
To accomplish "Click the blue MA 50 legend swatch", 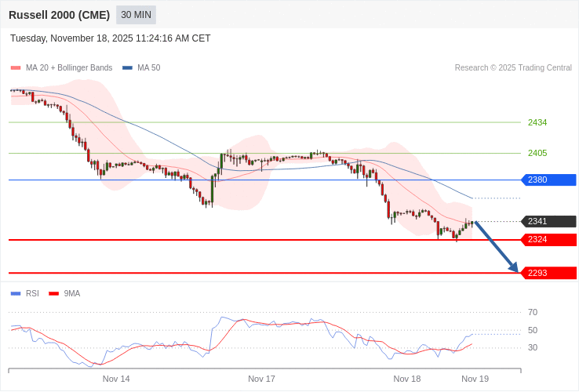I will coord(127,68).
